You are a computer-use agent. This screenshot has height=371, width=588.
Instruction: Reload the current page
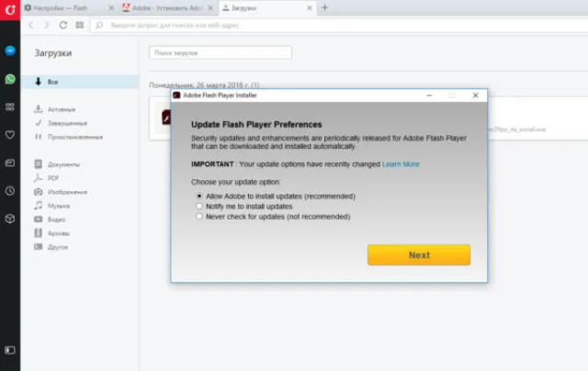(63, 25)
